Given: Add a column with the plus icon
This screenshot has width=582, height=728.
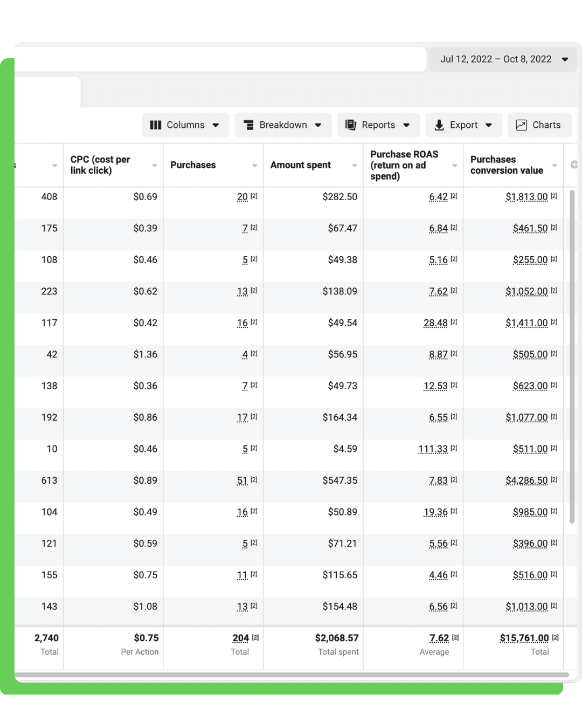Looking at the screenshot, I should click(574, 164).
